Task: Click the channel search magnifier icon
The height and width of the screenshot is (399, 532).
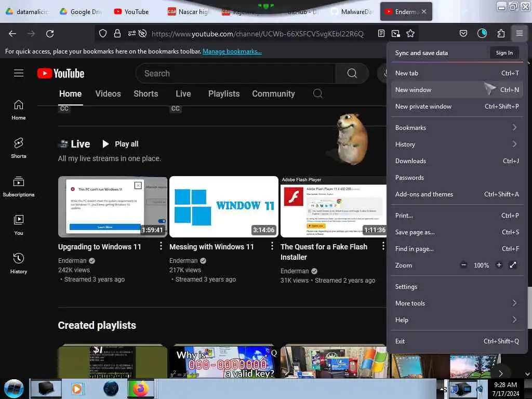Action: [x=317, y=94]
